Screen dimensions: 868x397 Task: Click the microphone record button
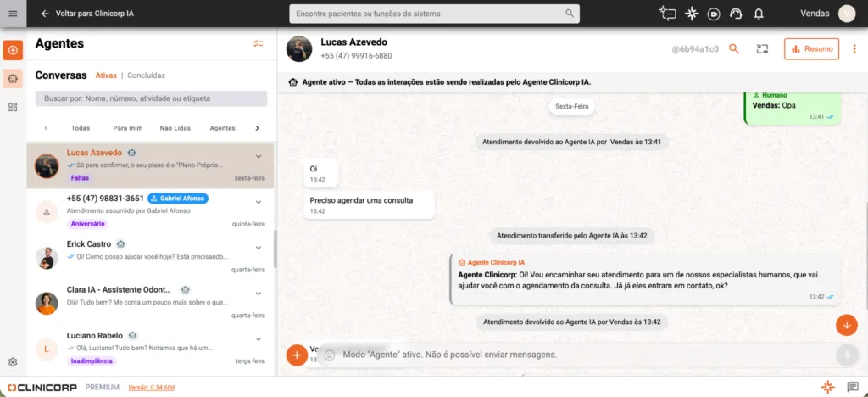click(x=847, y=355)
